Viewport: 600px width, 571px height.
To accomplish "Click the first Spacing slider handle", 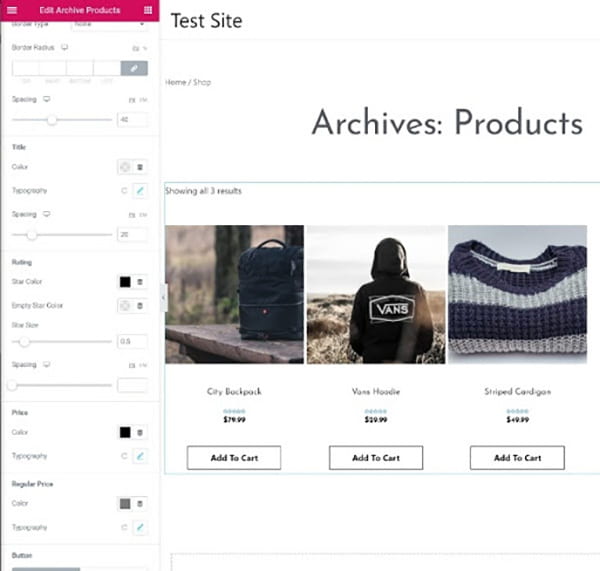I will click(52, 120).
